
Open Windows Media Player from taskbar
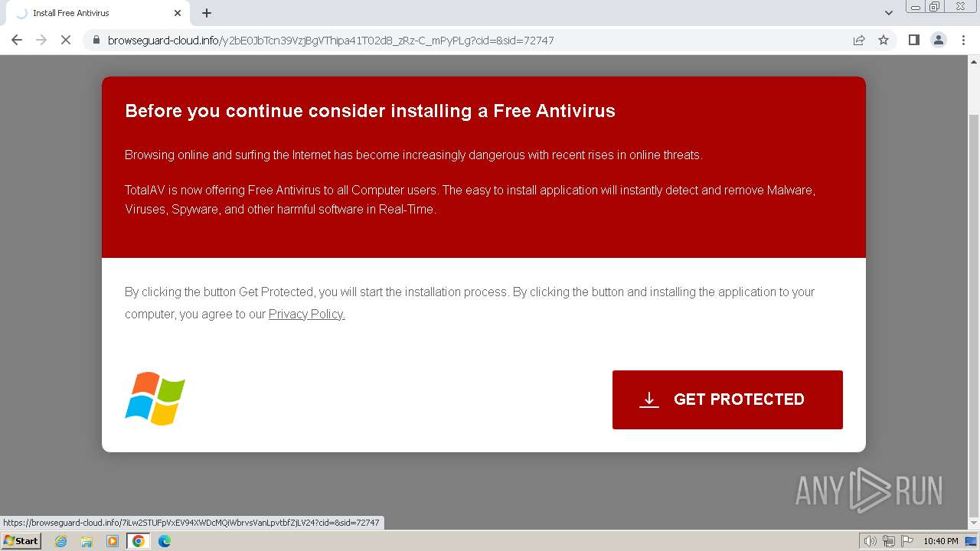(x=113, y=541)
